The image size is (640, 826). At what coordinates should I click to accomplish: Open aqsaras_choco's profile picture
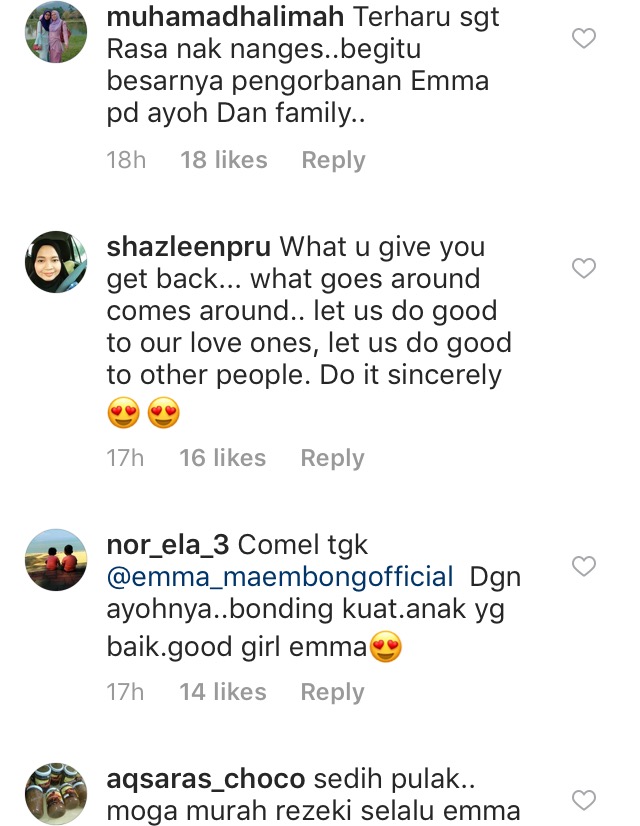tap(56, 792)
